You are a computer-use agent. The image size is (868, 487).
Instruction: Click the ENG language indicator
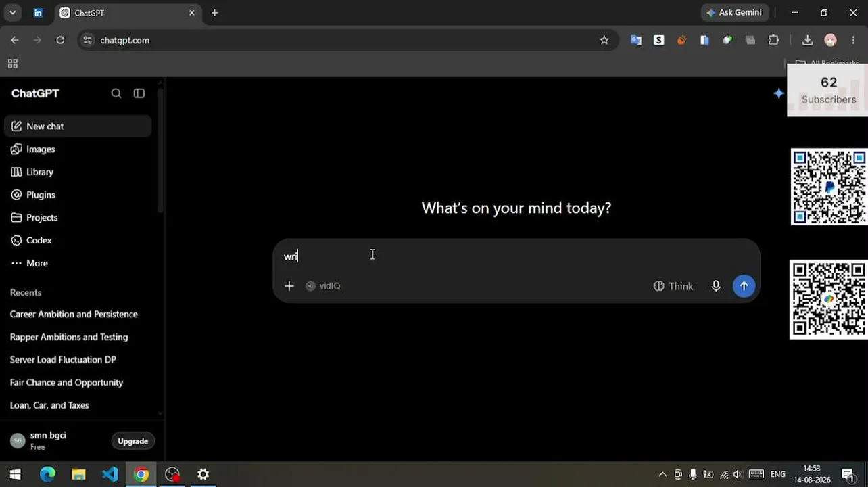pos(778,474)
